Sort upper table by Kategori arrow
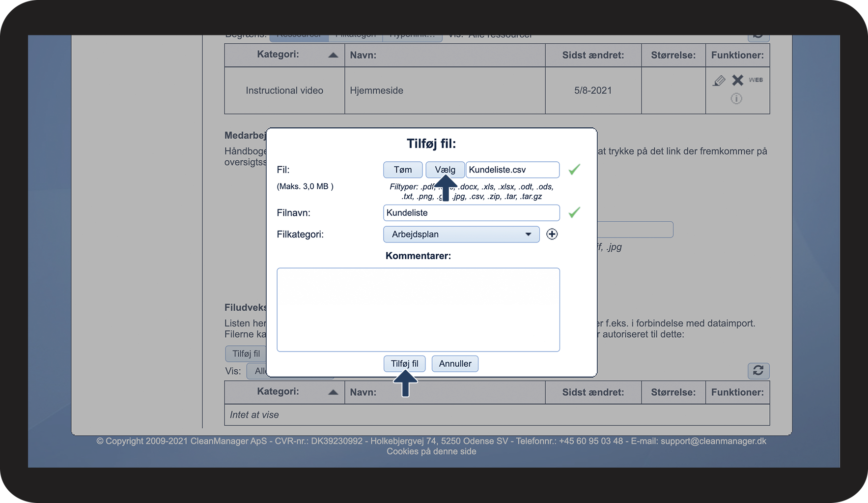 (333, 55)
